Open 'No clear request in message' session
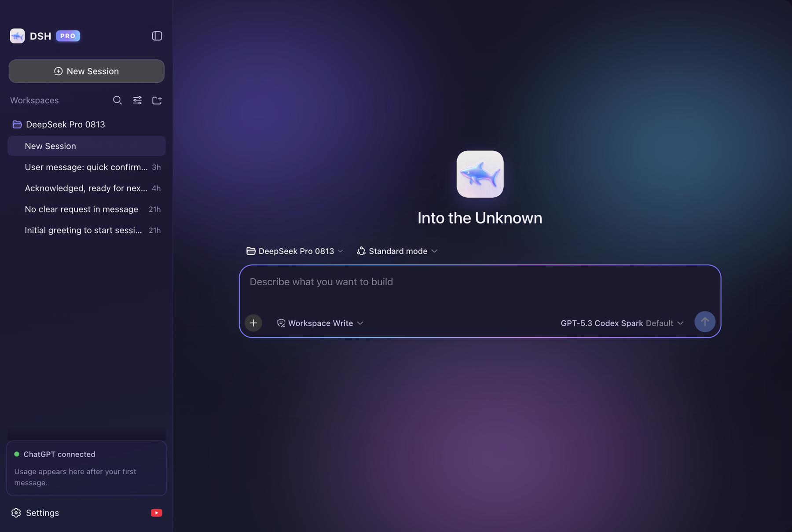This screenshot has width=792, height=532. coord(87,209)
